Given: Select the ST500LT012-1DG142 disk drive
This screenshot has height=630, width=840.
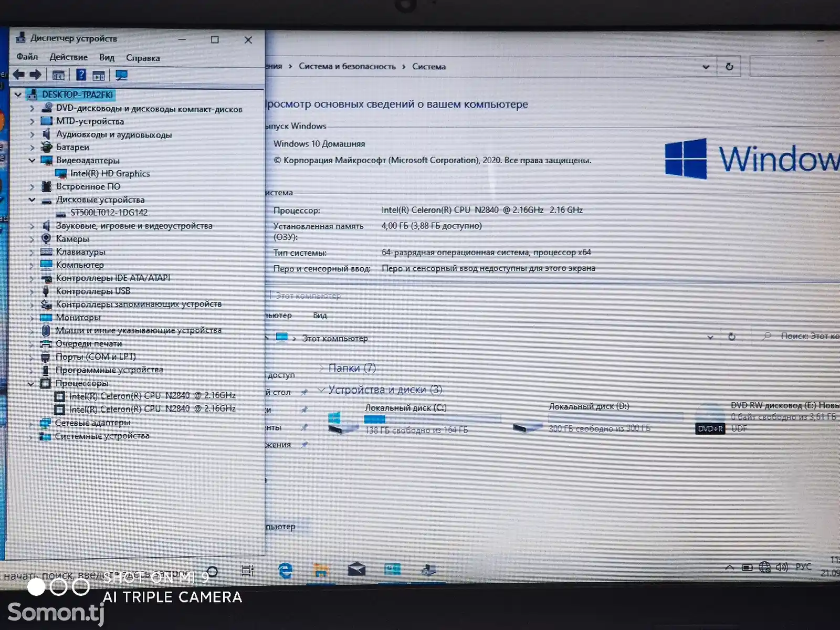Looking at the screenshot, I should [109, 213].
